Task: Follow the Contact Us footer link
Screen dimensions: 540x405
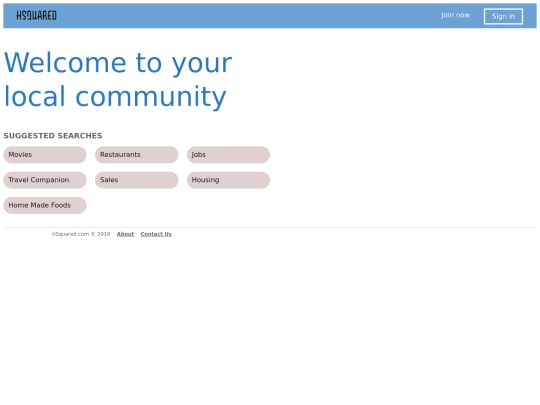Action: pyautogui.click(x=156, y=234)
